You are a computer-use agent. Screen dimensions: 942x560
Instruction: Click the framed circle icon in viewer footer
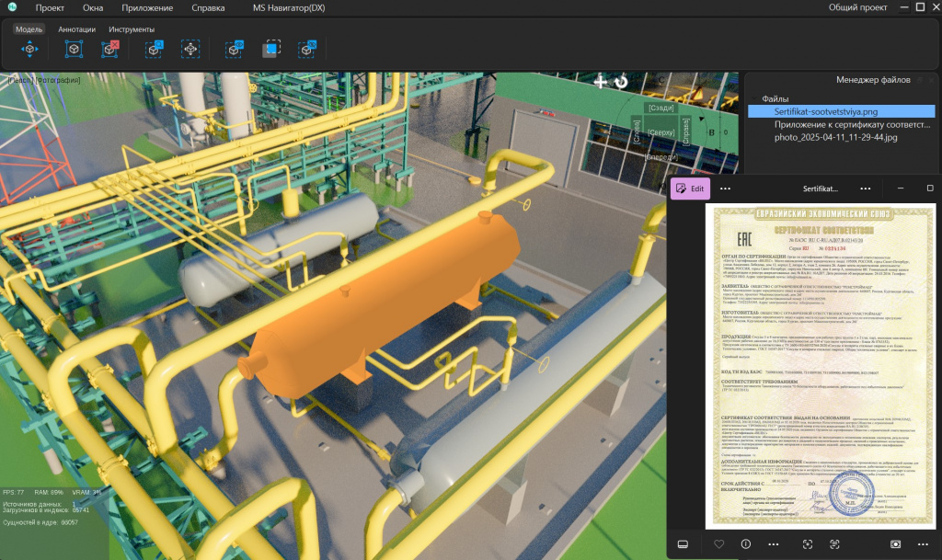[895, 544]
